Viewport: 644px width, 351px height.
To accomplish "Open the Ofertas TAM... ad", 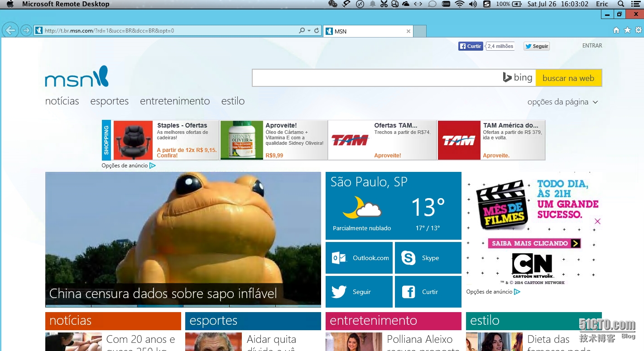I will 382,140.
